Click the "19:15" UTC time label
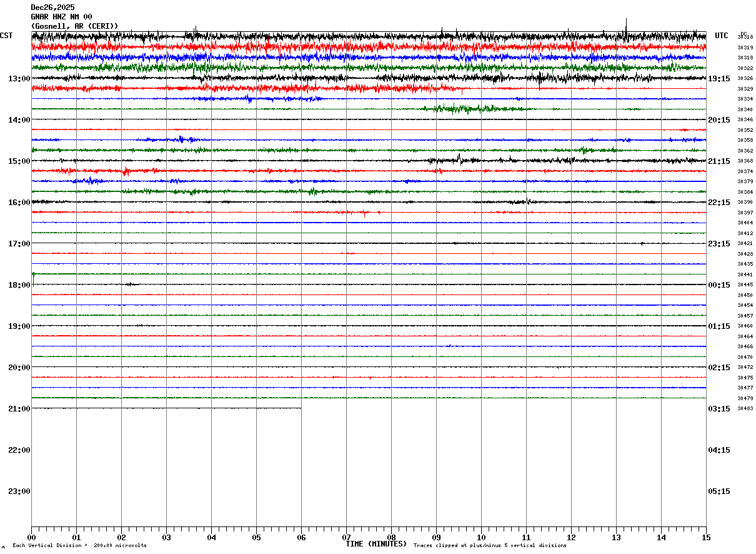756x554 pixels. 719,79
